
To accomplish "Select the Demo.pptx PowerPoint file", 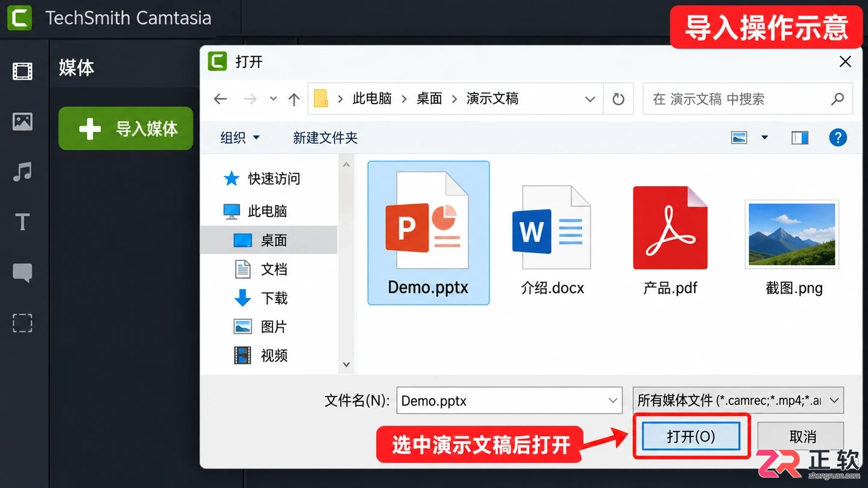I will 429,233.
